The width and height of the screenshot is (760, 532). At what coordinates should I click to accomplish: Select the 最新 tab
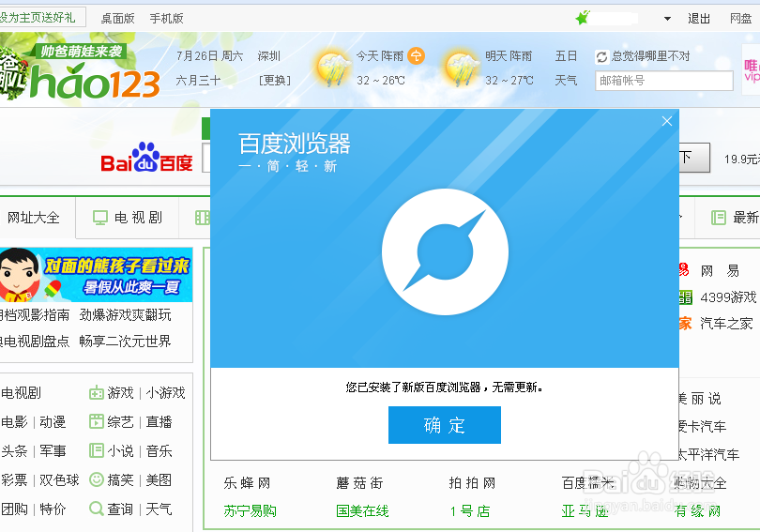[x=727, y=218]
